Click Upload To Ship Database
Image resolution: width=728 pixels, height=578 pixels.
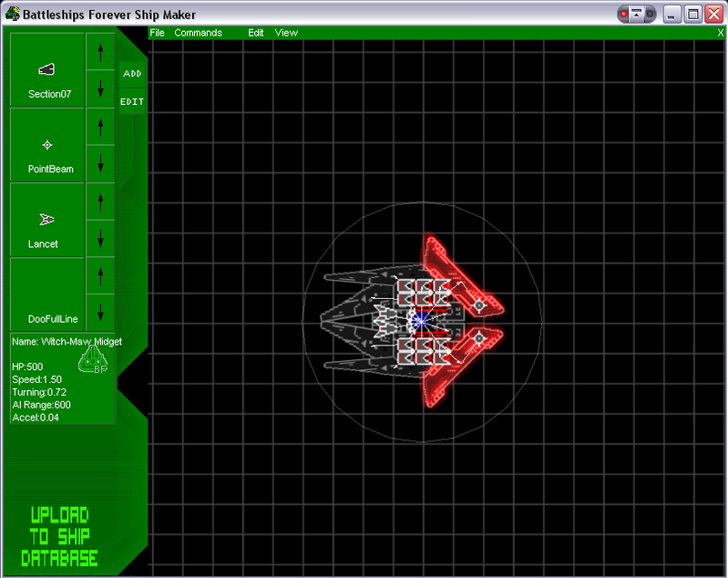(59, 537)
